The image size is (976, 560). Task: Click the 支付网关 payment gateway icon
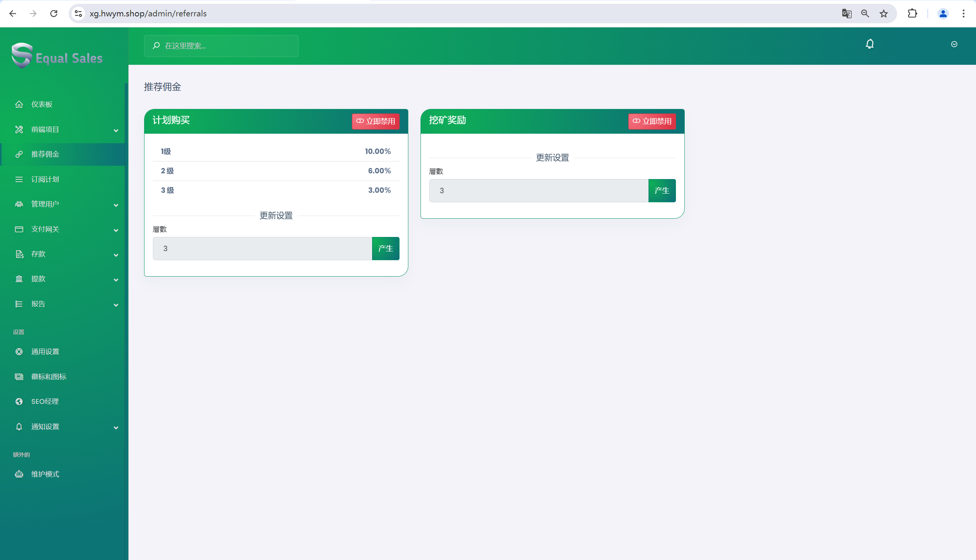18,229
